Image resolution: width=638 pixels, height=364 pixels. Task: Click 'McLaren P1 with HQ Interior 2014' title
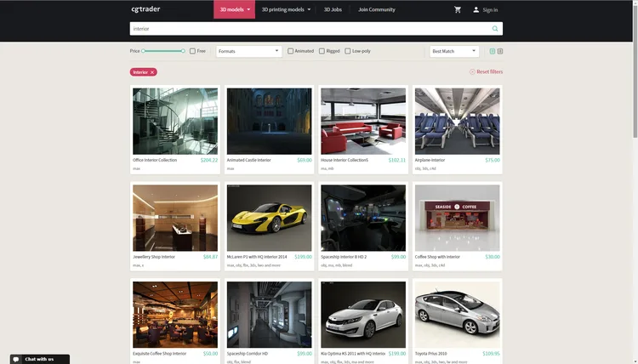click(257, 257)
